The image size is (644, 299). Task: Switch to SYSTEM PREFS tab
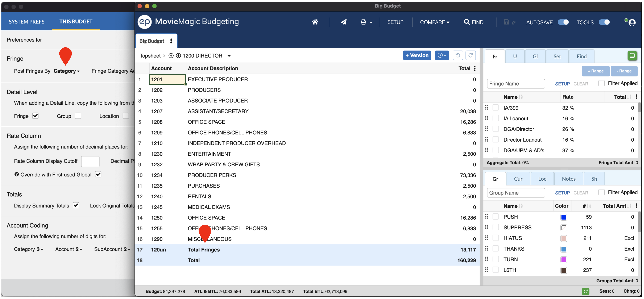tap(26, 22)
